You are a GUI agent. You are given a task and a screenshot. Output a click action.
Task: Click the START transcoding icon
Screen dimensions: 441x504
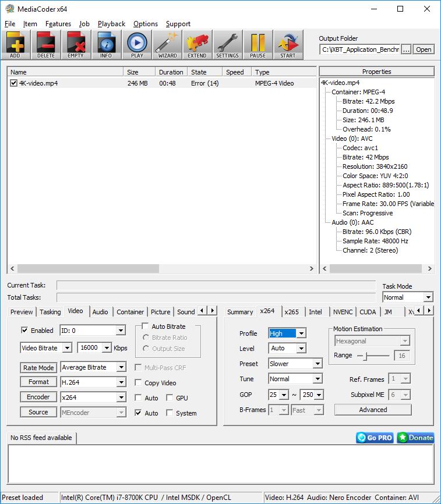[x=288, y=45]
